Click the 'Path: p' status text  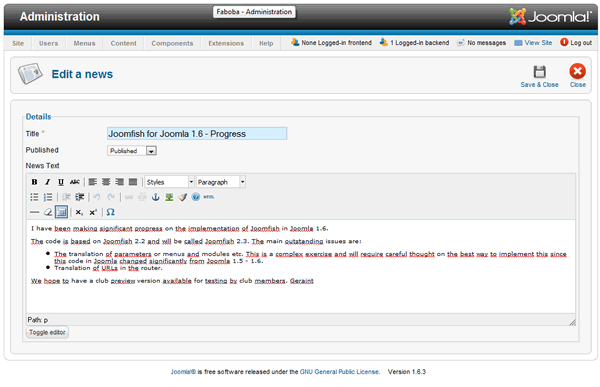coord(38,320)
